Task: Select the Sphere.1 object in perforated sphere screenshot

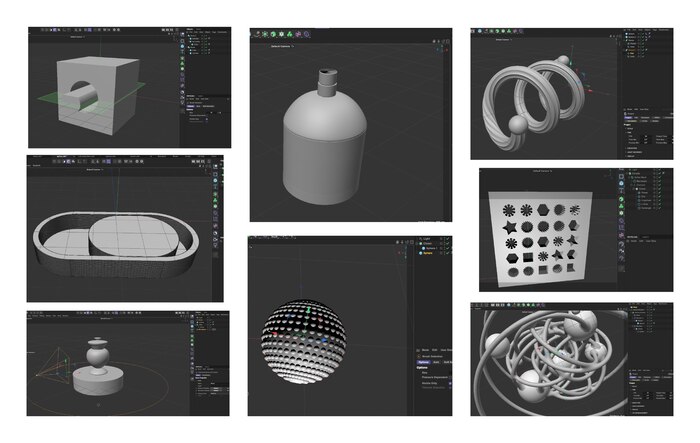Action: [x=432, y=248]
